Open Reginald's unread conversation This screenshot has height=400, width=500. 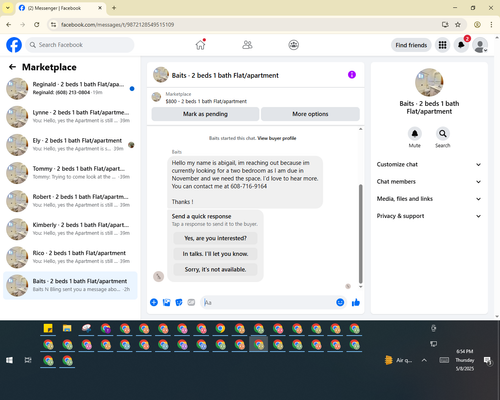[x=70, y=89]
